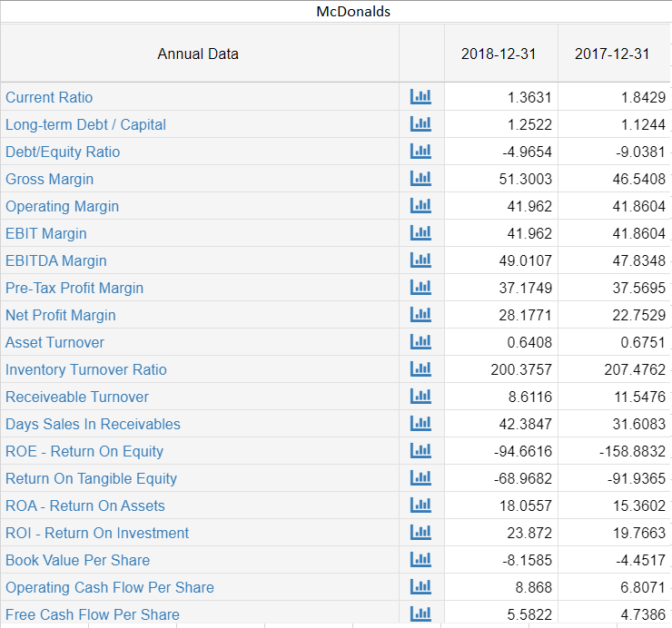The width and height of the screenshot is (672, 628).
Task: Open the Asset Turnover link
Action: (54, 342)
